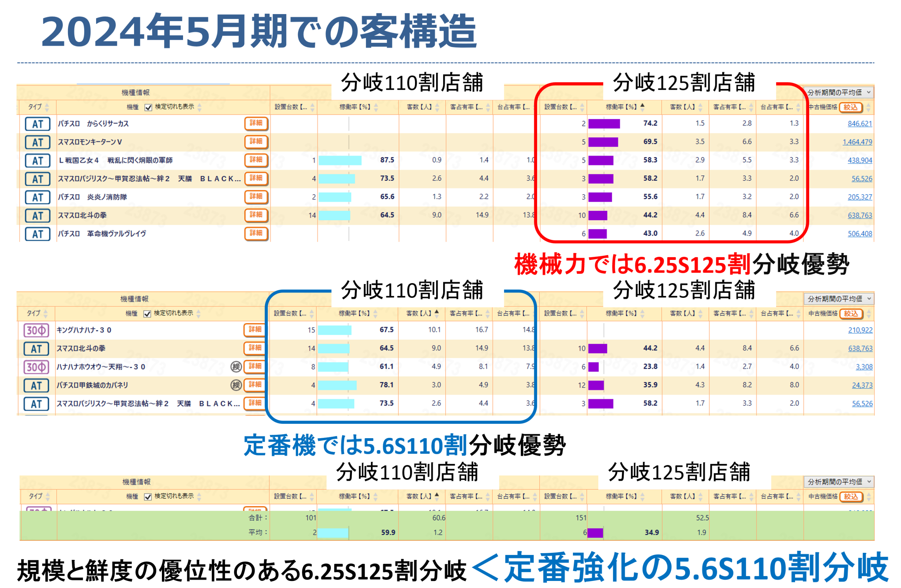Open 詳細 for L戦国乙女4
This screenshot has width=901, height=588.
[256, 160]
